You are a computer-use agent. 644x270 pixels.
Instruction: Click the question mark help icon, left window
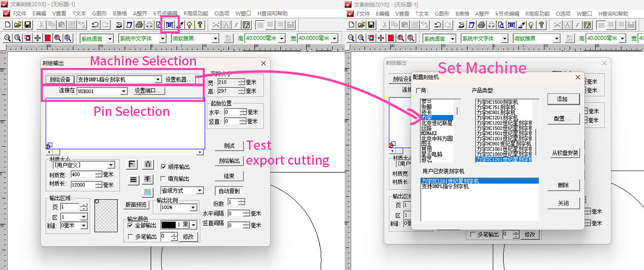tap(200, 25)
